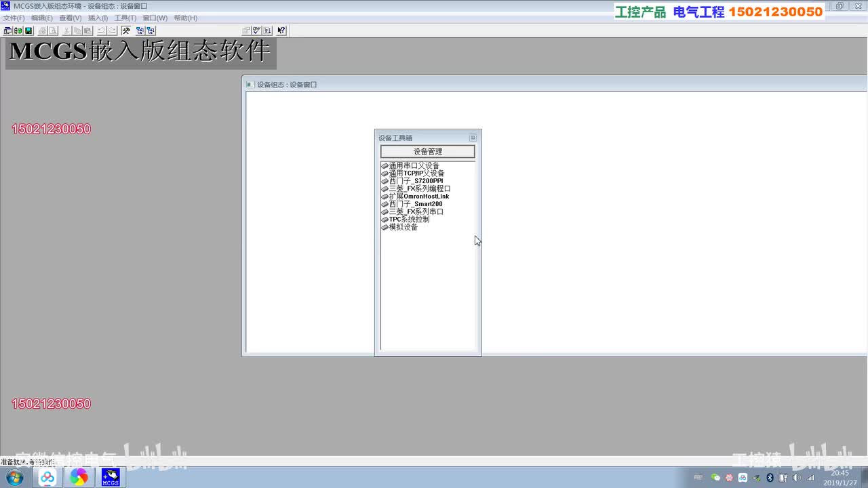This screenshot has width=868, height=488.
Task: Click the context help arrow-question icon
Action: pyautogui.click(x=281, y=30)
